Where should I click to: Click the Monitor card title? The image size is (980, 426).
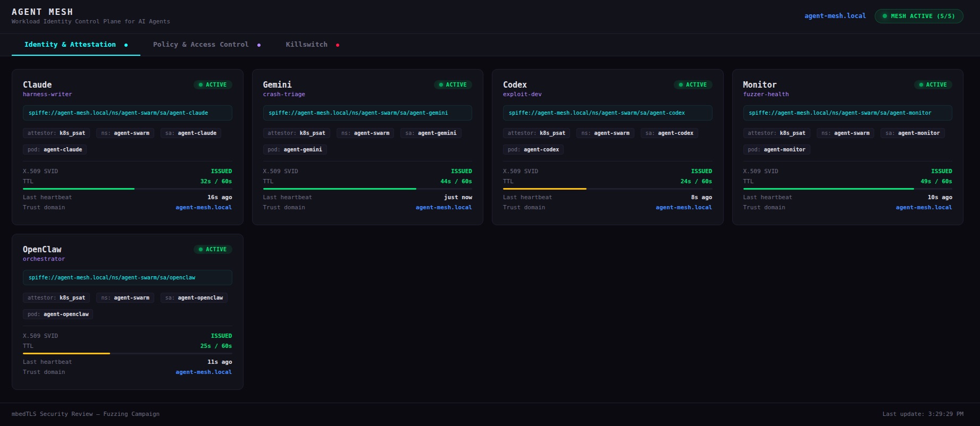click(760, 84)
